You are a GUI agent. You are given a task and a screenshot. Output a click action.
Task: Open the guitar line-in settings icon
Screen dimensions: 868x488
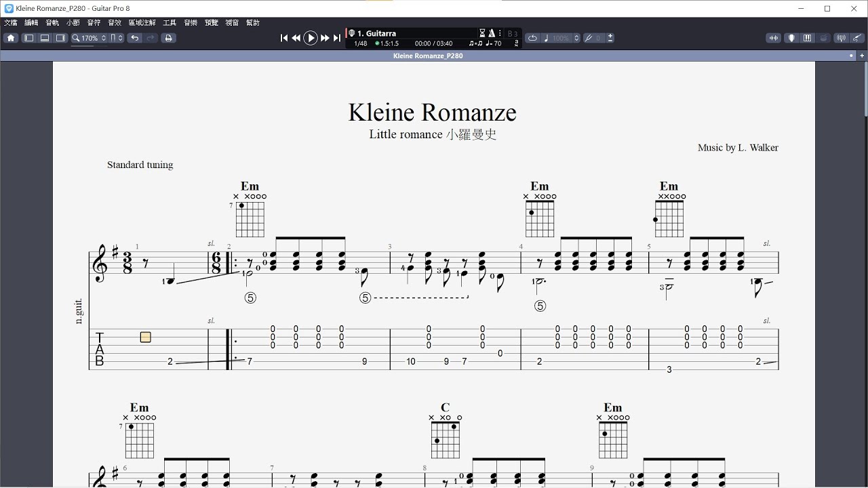[857, 38]
